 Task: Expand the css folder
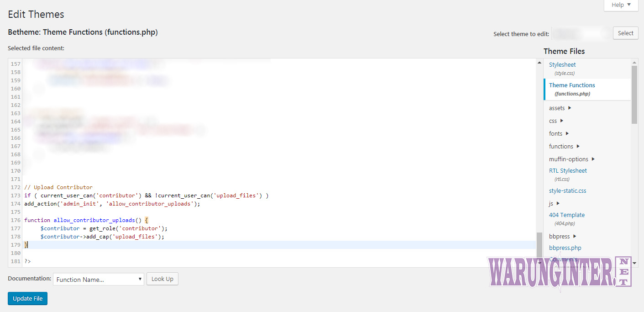(x=556, y=121)
